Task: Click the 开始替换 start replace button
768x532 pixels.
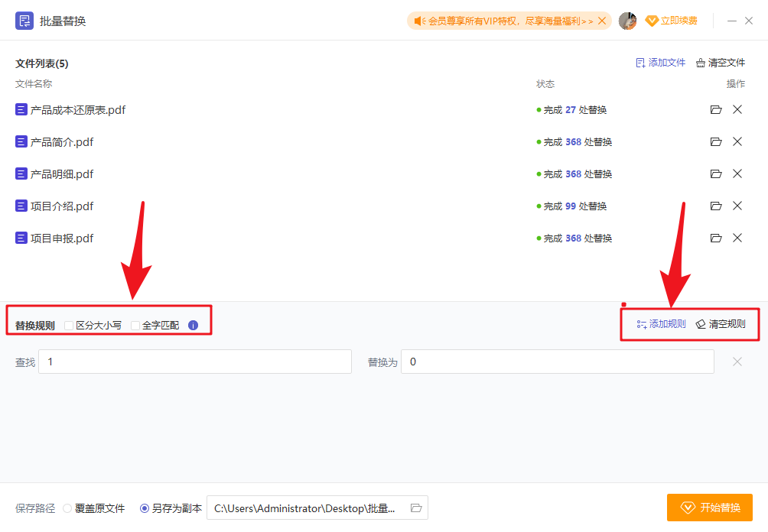Action: pyautogui.click(x=709, y=507)
